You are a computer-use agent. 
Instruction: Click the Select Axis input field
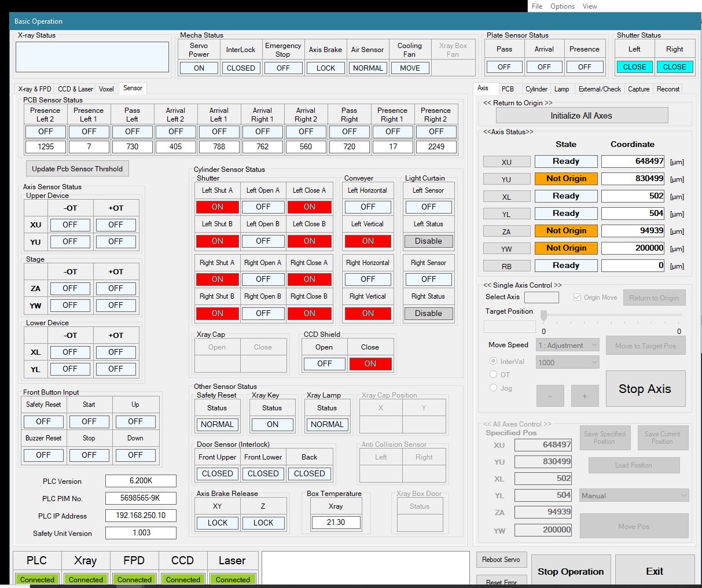coord(542,297)
